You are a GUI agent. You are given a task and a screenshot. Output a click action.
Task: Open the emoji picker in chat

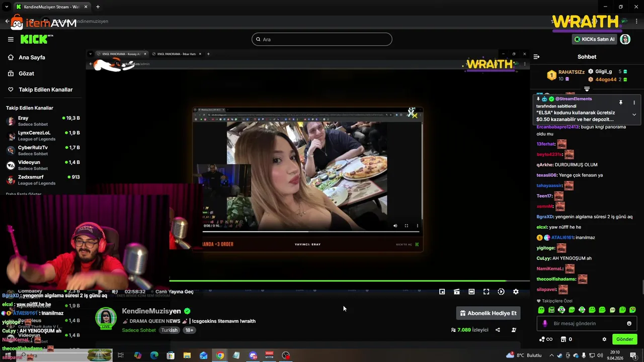point(629,323)
